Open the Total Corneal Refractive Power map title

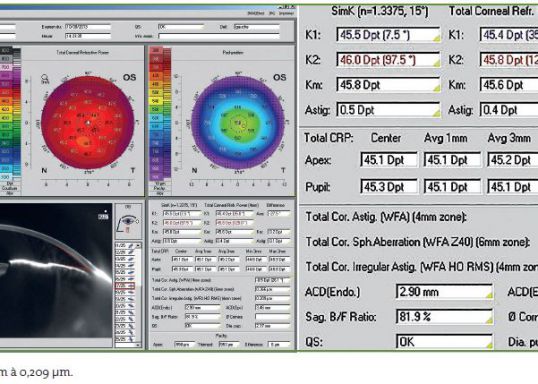tap(82, 53)
